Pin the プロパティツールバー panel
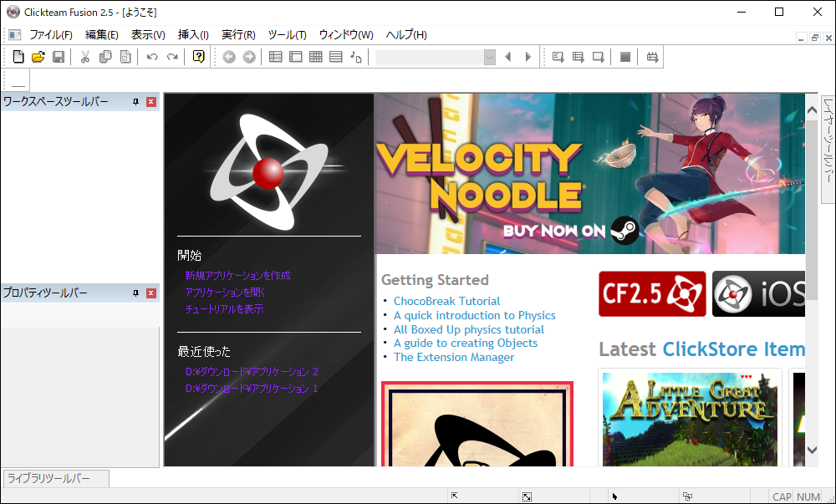Viewport: 836px width, 504px height. [136, 293]
